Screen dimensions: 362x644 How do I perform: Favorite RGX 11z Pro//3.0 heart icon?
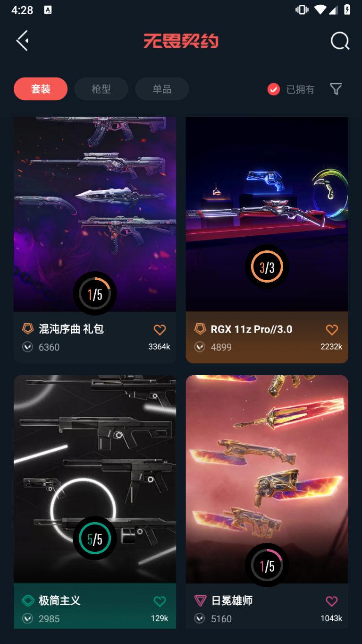pyautogui.click(x=332, y=329)
